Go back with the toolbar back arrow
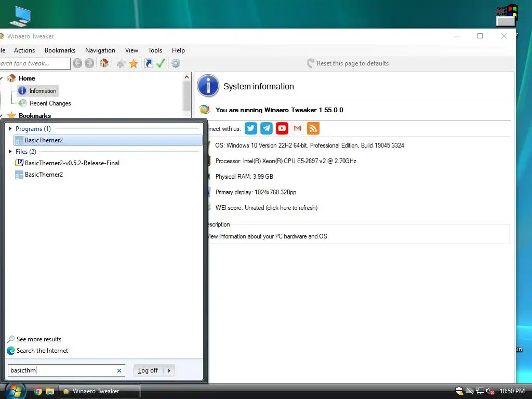The height and width of the screenshot is (399, 532). [x=77, y=63]
